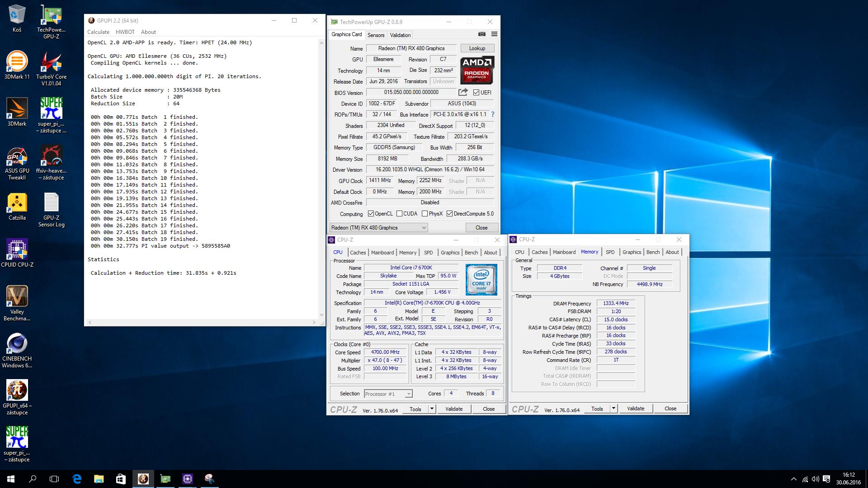Toggle CUDA computing checkbox
The image size is (868, 488).
click(399, 214)
